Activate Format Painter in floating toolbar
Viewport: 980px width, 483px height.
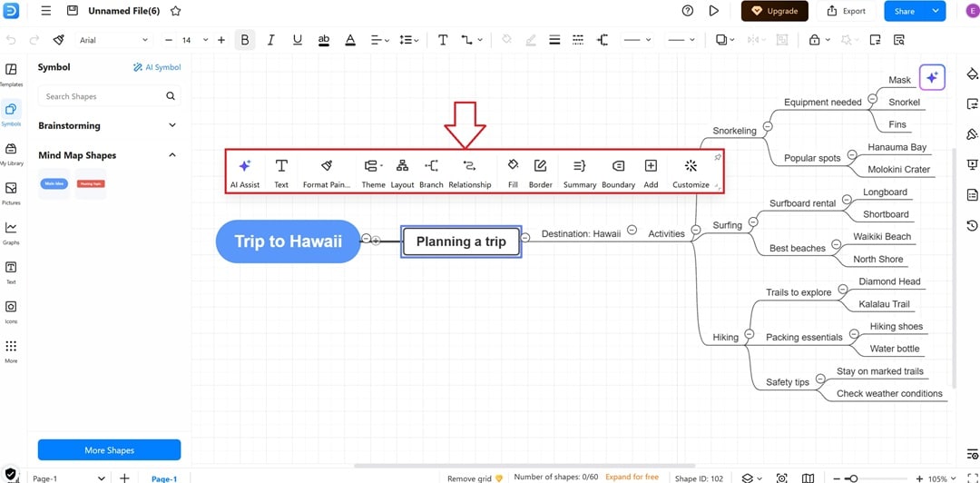coord(326,173)
